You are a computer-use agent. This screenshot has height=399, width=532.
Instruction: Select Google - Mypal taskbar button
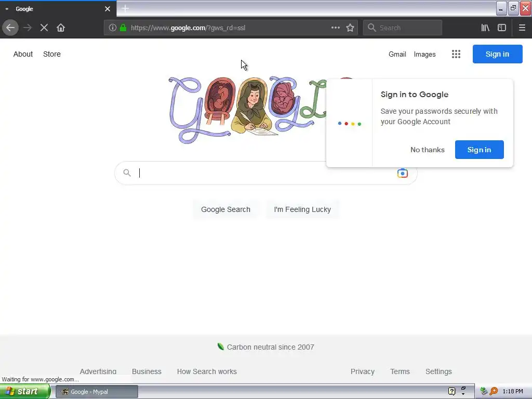coord(97,392)
